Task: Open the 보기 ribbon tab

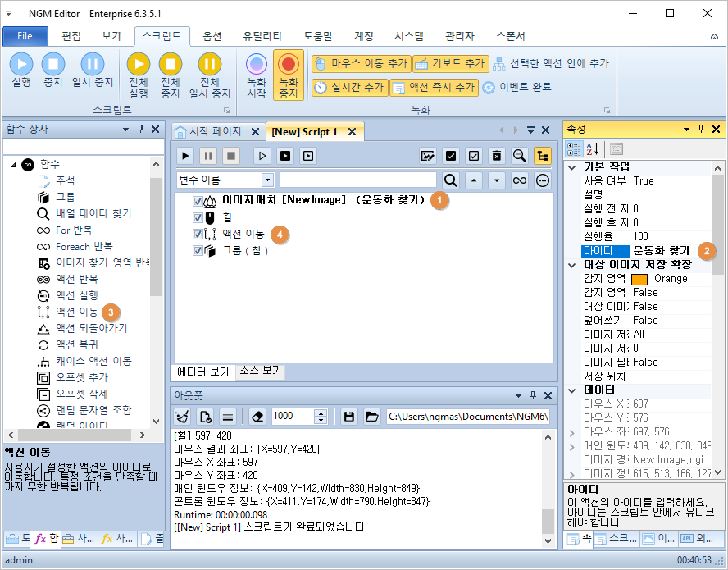Action: tap(111, 36)
